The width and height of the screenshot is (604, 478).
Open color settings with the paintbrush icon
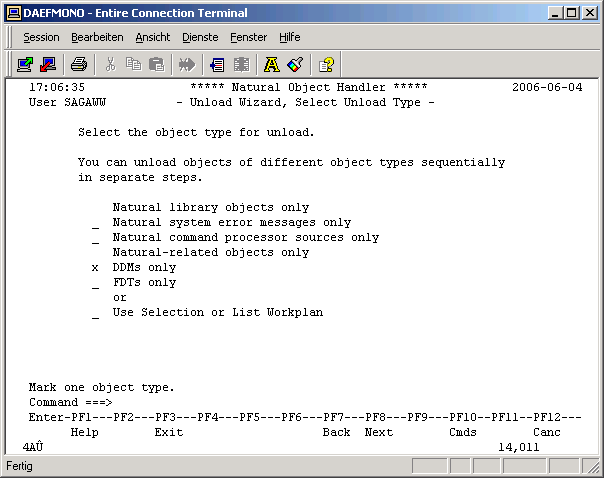[x=295, y=64]
